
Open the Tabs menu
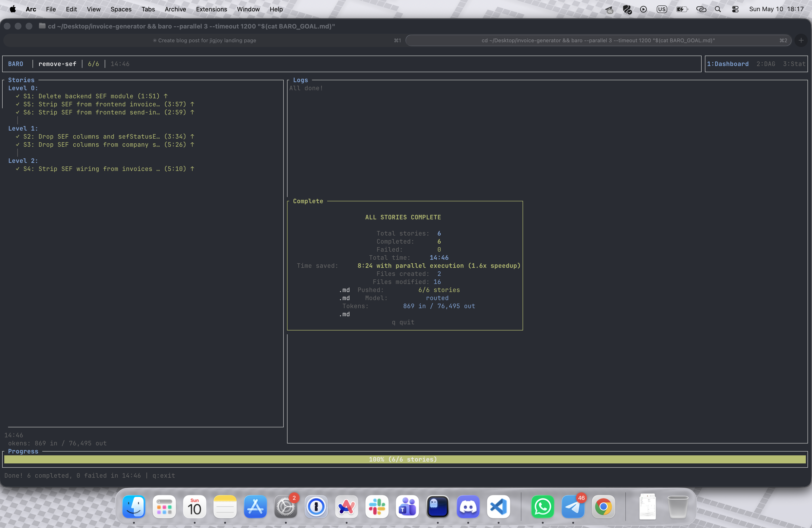pos(148,9)
